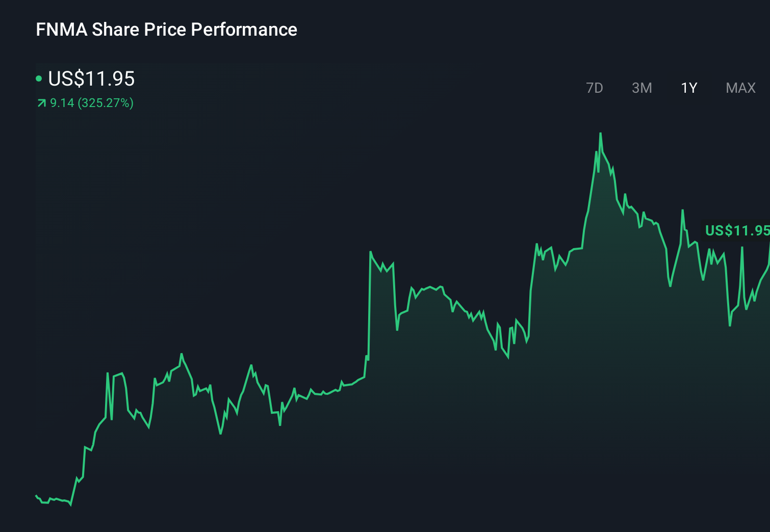Switch to the 3M time range

pos(643,88)
